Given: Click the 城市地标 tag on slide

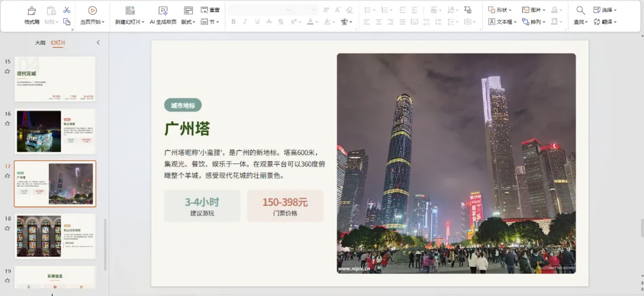Looking at the screenshot, I should point(183,105).
